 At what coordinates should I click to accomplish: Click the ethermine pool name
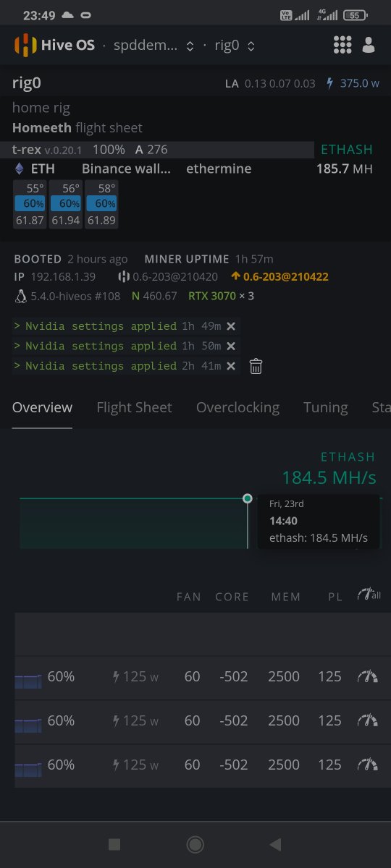point(219,169)
